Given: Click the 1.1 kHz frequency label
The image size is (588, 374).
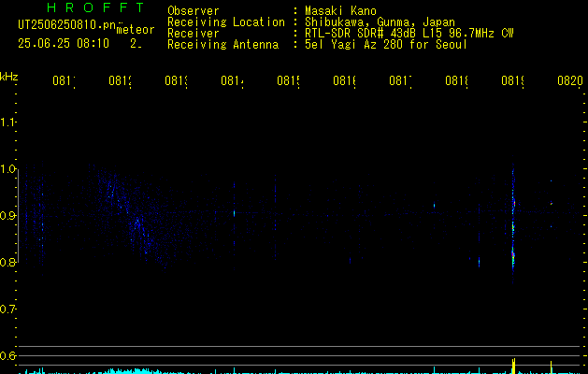Looking at the screenshot, I should pos(7,122).
